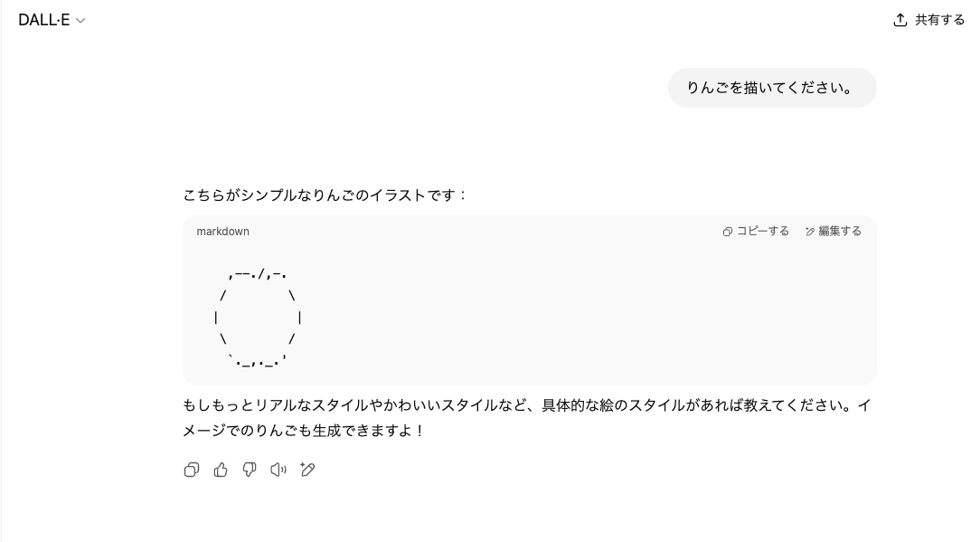The width and height of the screenshot is (980, 542).
Task: Click the copy icon in the code block header
Action: 728,232
